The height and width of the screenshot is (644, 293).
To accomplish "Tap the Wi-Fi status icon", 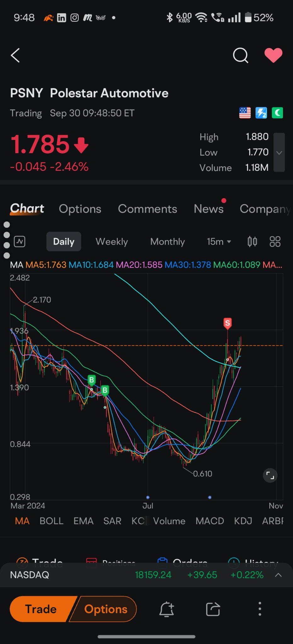I will click(x=201, y=18).
